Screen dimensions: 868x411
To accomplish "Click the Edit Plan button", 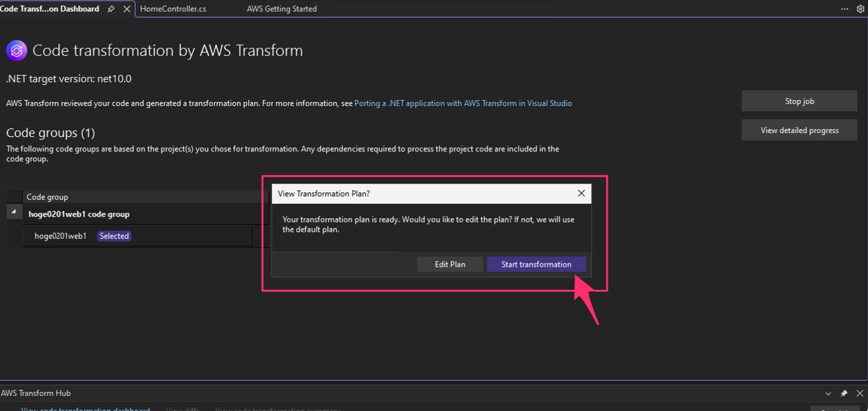I will pos(450,264).
